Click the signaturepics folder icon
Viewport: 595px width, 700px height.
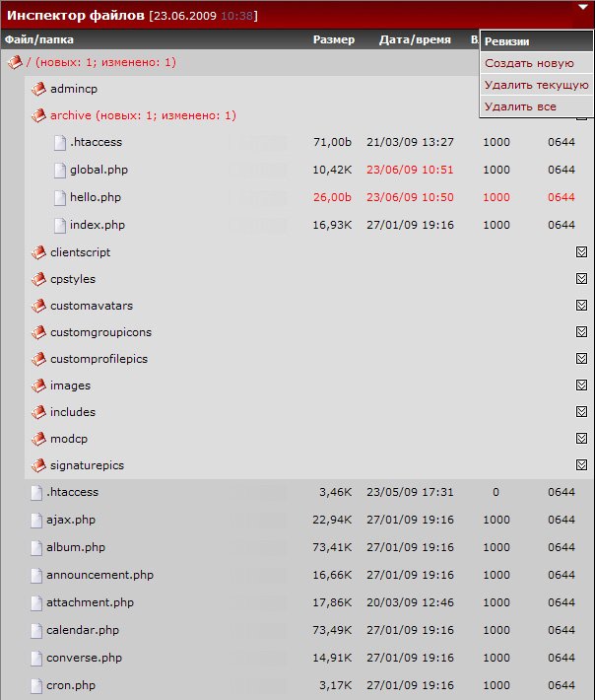pos(38,465)
